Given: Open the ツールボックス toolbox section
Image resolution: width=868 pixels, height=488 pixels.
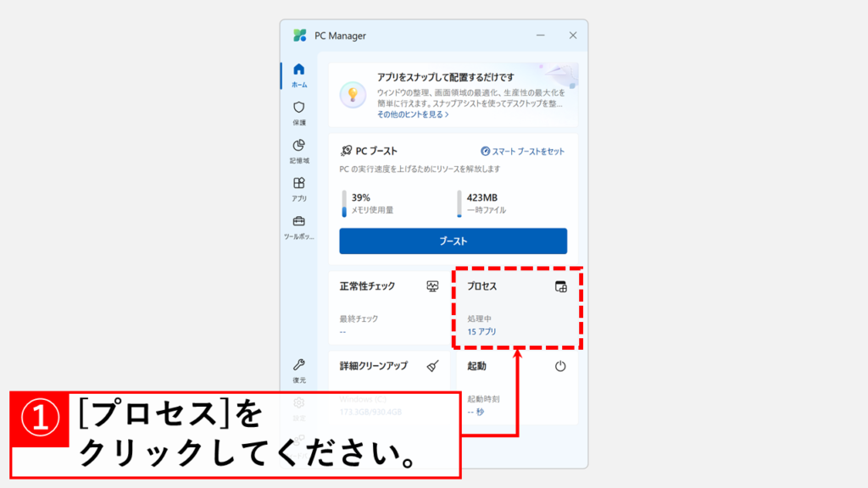Looking at the screenshot, I should pyautogui.click(x=299, y=227).
